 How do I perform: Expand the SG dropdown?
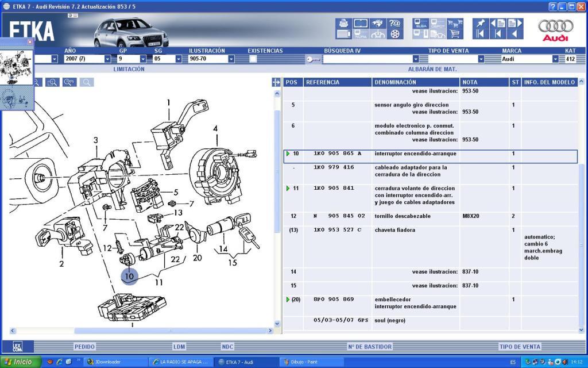click(x=179, y=59)
